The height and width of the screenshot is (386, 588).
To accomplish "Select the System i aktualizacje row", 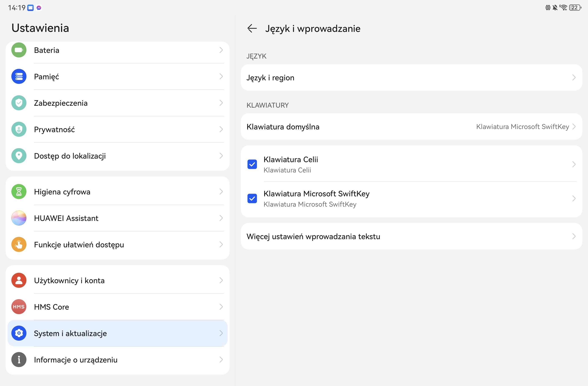I will click(117, 333).
